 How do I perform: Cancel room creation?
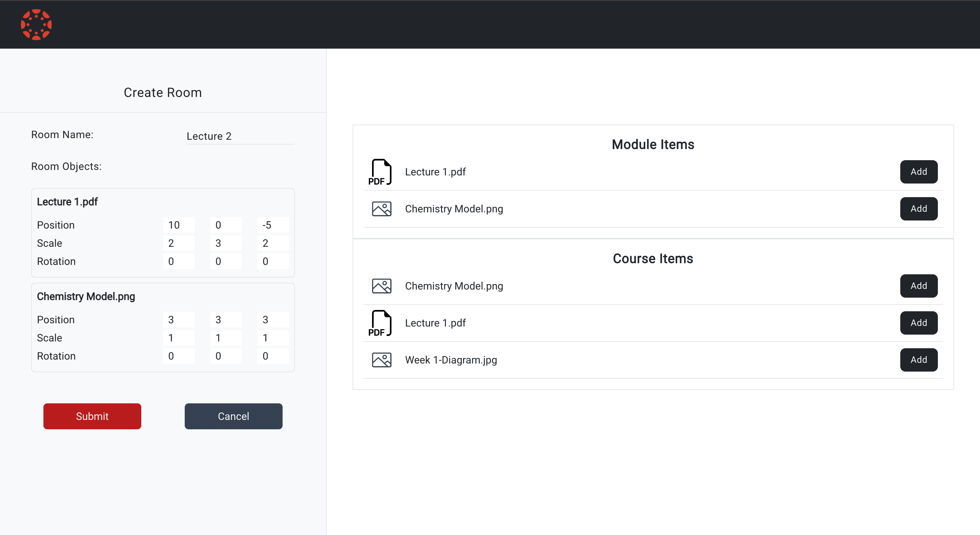point(233,416)
